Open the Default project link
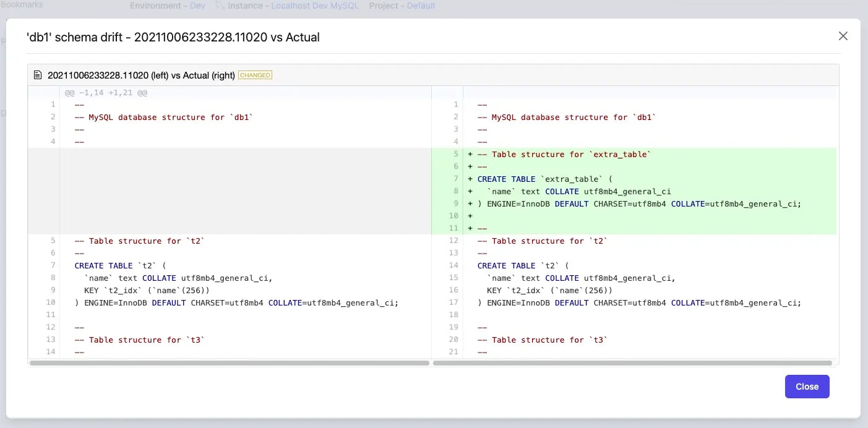868x428 pixels. (421, 6)
